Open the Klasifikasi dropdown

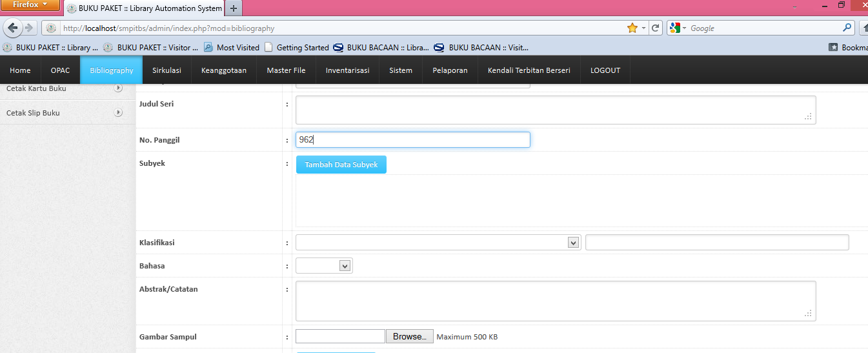click(x=438, y=242)
